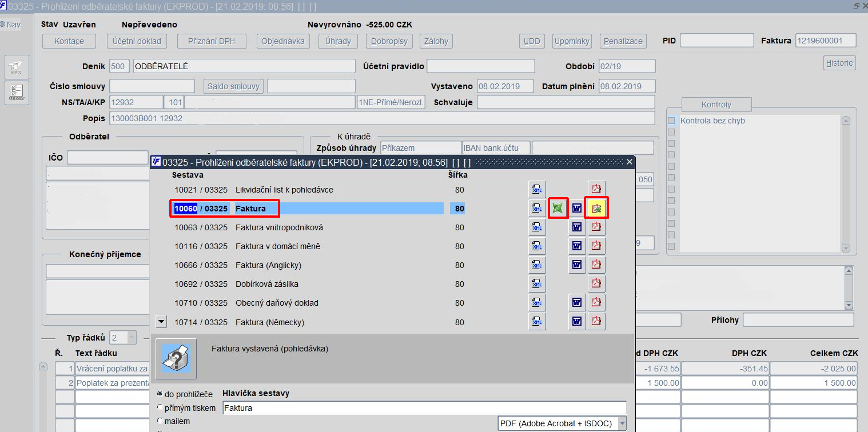Open the Kontace button

pos(69,41)
